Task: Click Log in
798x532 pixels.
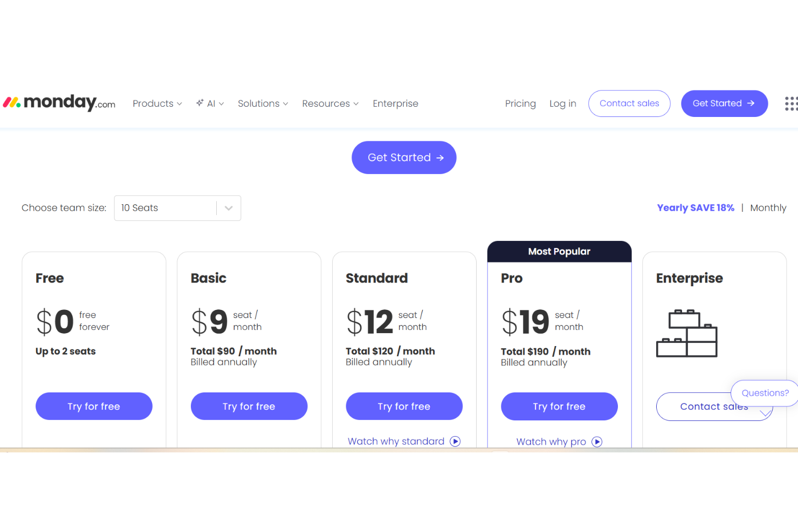Action: point(562,103)
